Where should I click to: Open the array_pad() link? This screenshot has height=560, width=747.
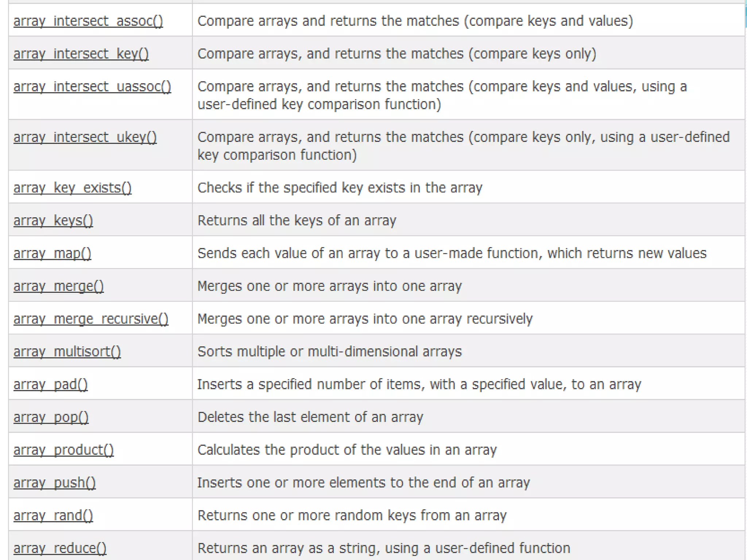pos(50,385)
